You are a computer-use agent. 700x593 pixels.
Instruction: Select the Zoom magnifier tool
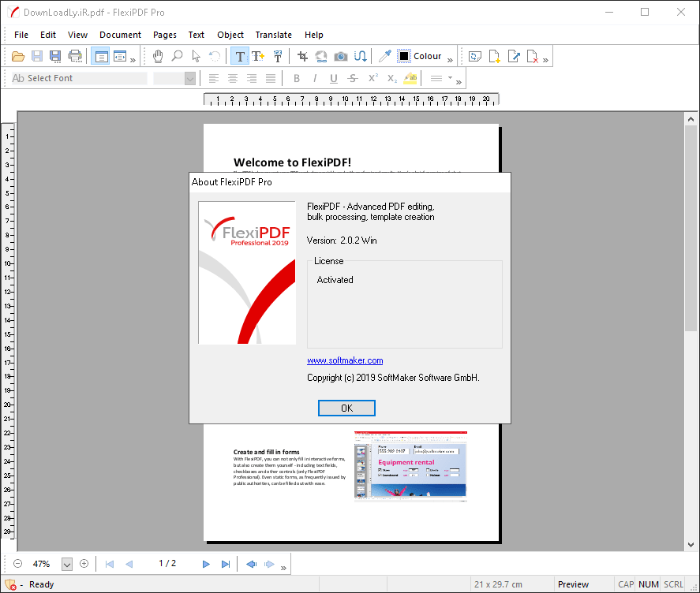(178, 56)
